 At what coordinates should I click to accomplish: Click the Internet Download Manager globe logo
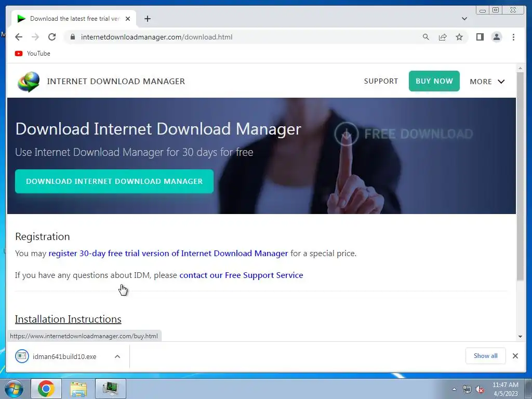click(29, 82)
